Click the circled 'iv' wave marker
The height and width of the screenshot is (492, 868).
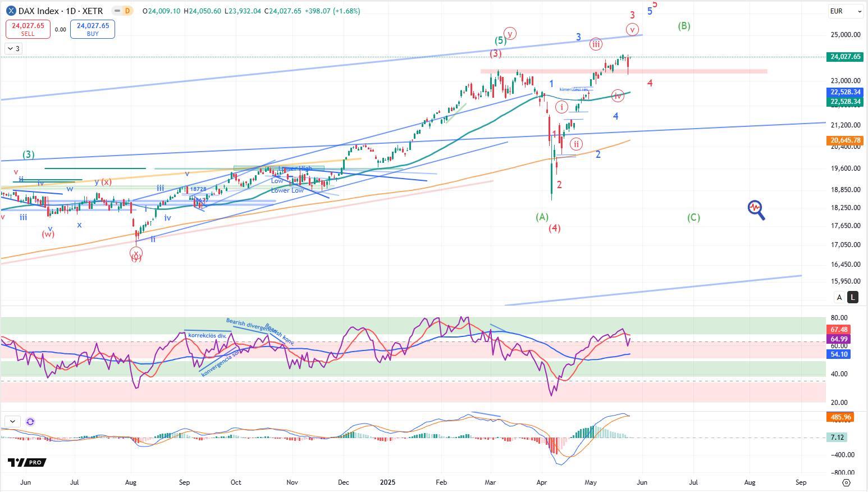pos(618,96)
